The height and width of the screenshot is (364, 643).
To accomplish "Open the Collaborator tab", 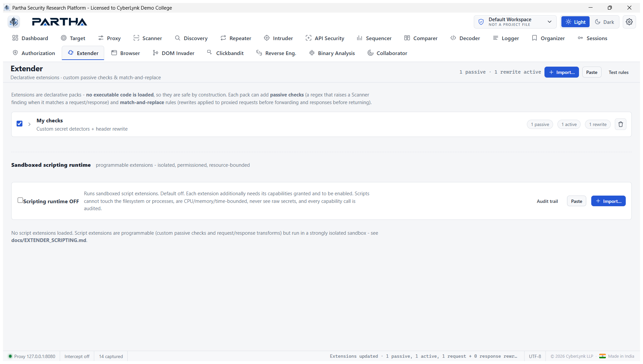I will (387, 53).
